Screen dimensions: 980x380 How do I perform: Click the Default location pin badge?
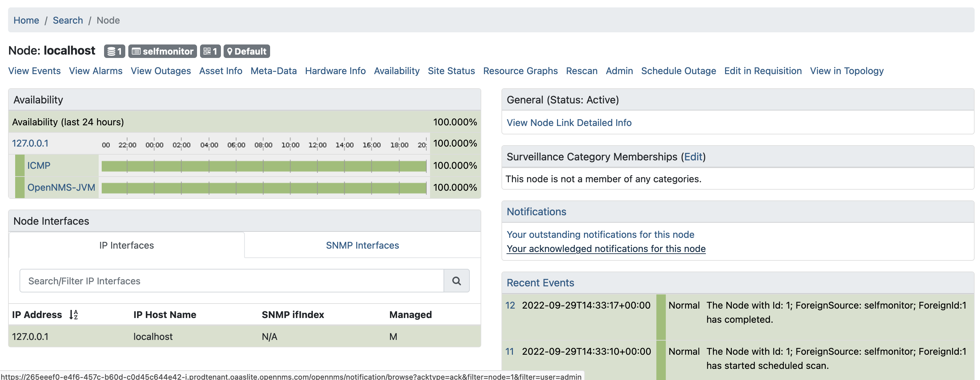pos(247,51)
